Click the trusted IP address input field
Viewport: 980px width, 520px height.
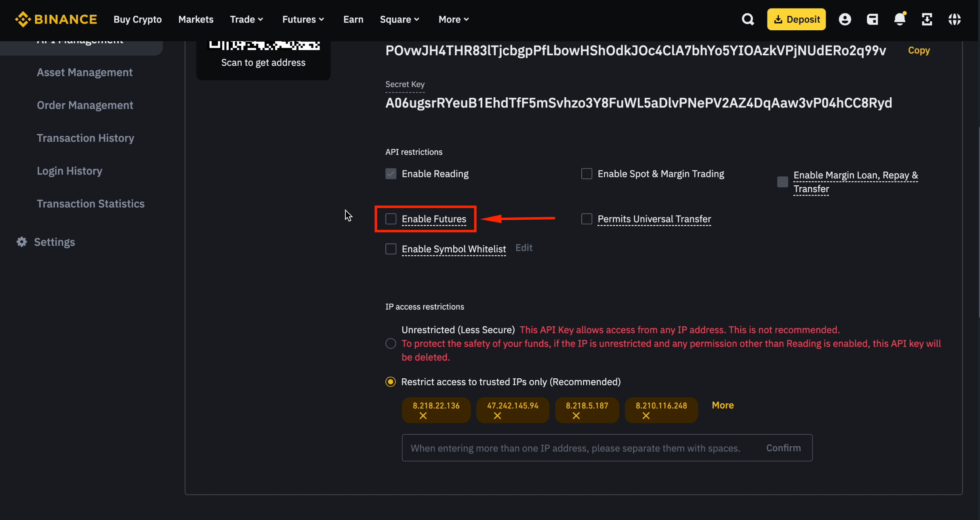(x=575, y=448)
